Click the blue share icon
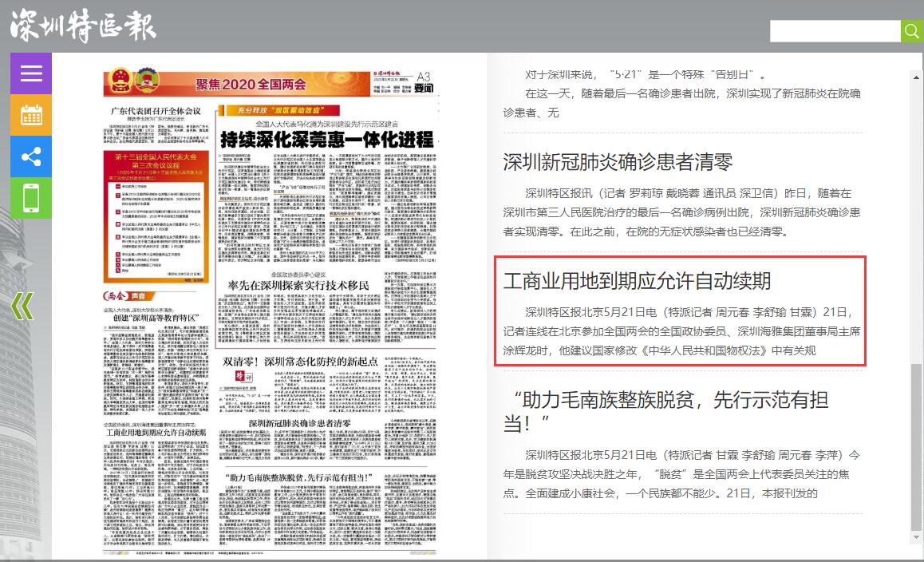Viewport: 924px width, 562px height. [31, 156]
